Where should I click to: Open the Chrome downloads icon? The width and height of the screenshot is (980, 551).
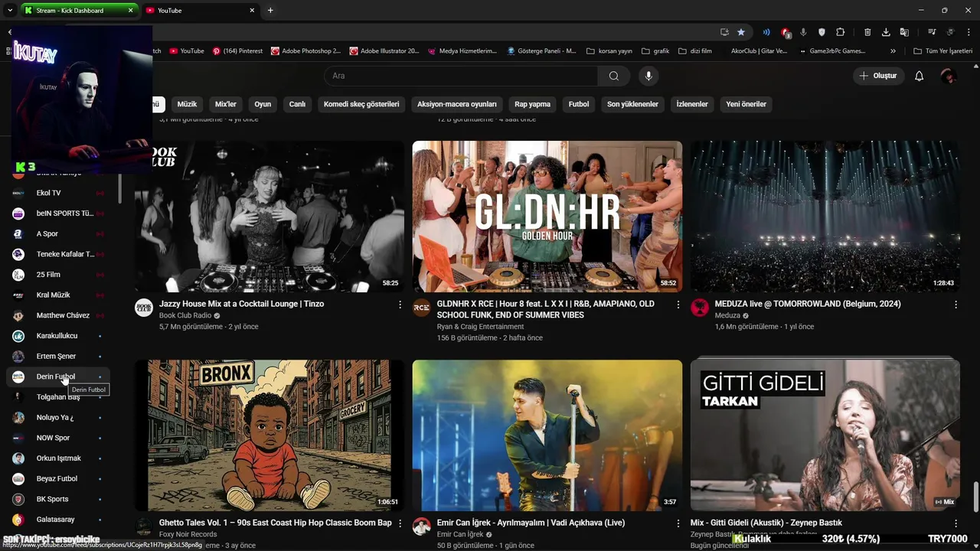point(886,32)
